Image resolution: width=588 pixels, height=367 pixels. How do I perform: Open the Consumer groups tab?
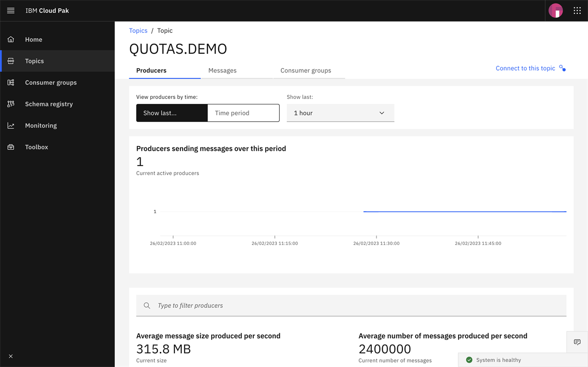pyautogui.click(x=309, y=71)
